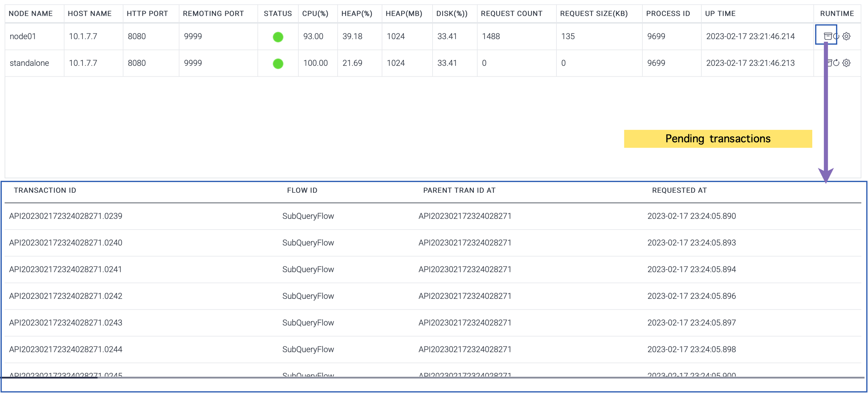868x393 pixels.
Task: Click the TRANSACTION ID column header
Action: tap(45, 190)
